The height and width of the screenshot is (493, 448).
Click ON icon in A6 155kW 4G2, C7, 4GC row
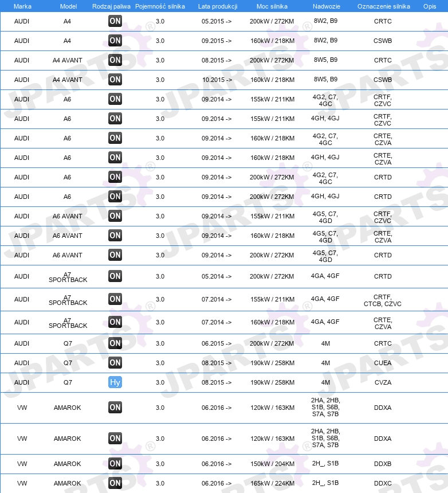(115, 99)
